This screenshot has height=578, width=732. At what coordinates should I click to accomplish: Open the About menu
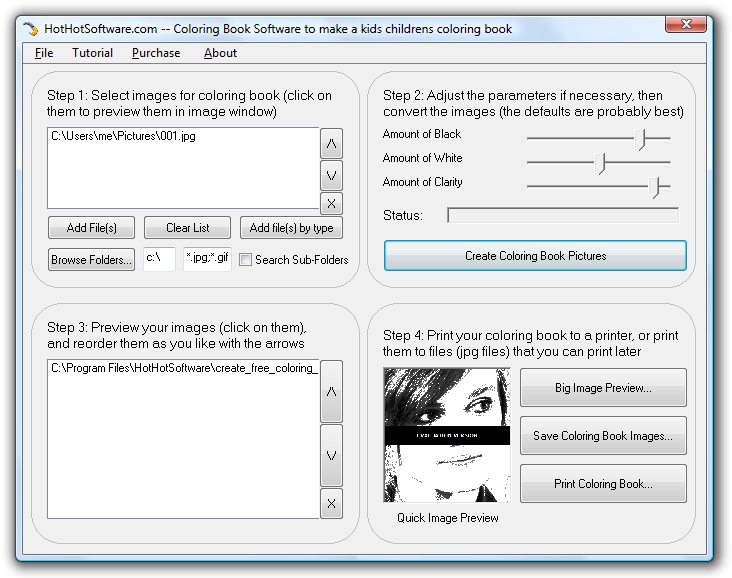[220, 53]
